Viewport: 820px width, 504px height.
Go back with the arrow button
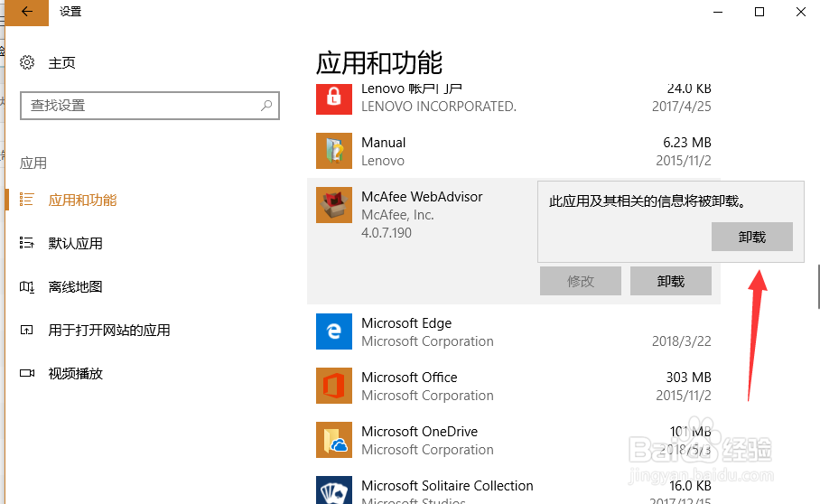(x=27, y=12)
